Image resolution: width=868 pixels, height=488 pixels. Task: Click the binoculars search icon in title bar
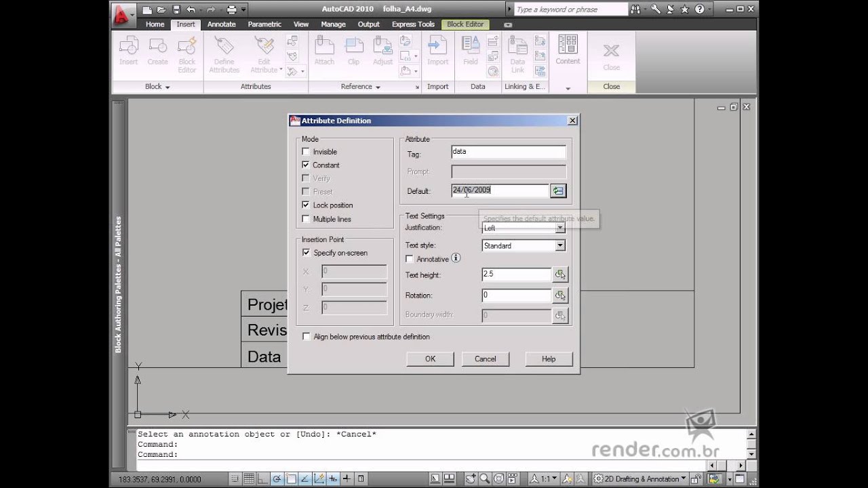635,9
